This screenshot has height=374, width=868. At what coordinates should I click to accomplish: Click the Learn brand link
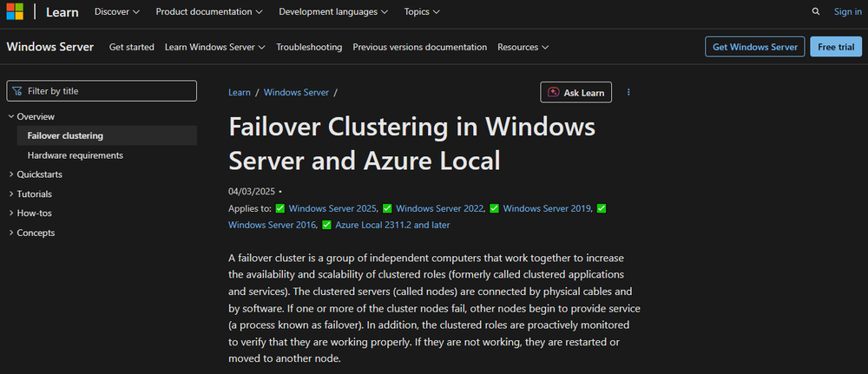[62, 11]
